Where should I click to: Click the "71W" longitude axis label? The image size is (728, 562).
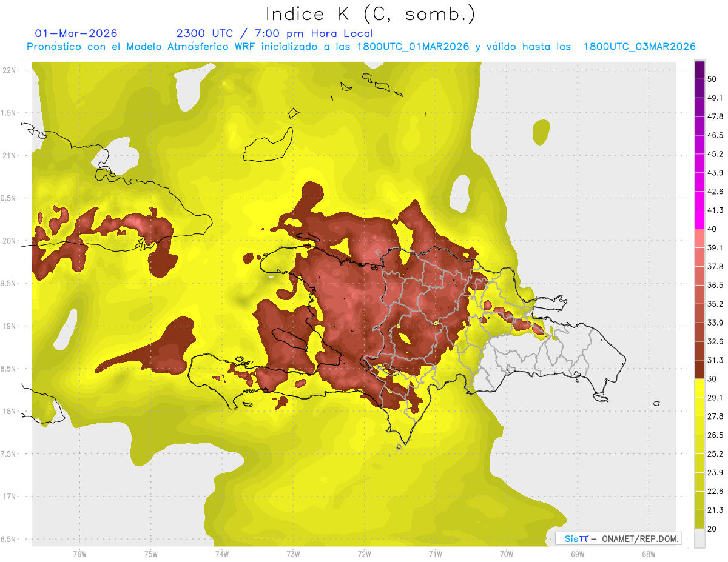click(x=435, y=554)
